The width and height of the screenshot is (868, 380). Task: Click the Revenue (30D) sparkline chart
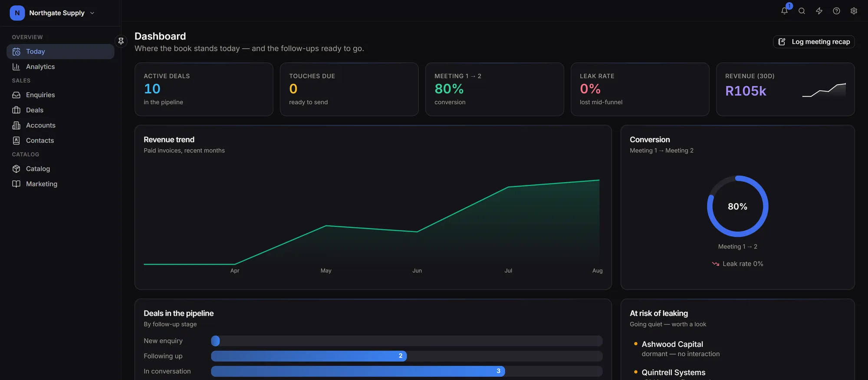point(824,90)
